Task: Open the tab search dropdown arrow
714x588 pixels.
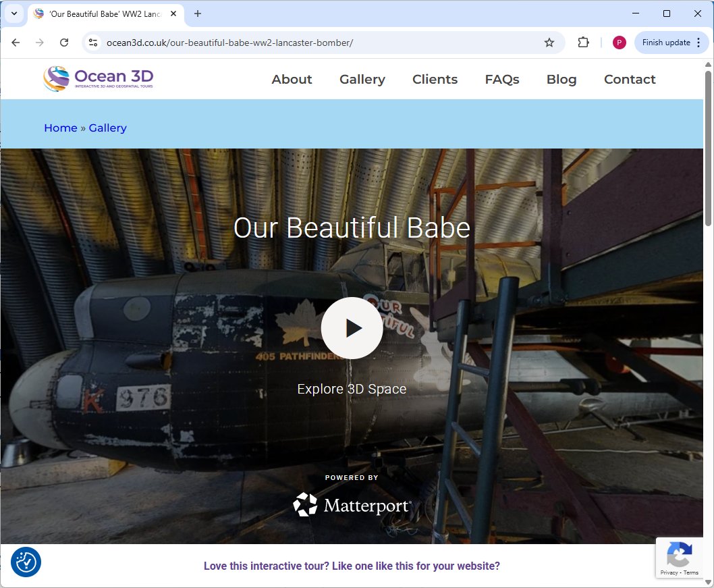Action: [x=14, y=14]
